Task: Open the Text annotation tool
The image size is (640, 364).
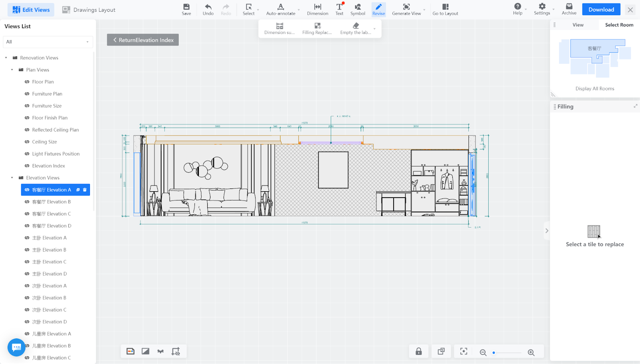Action: [x=339, y=9]
